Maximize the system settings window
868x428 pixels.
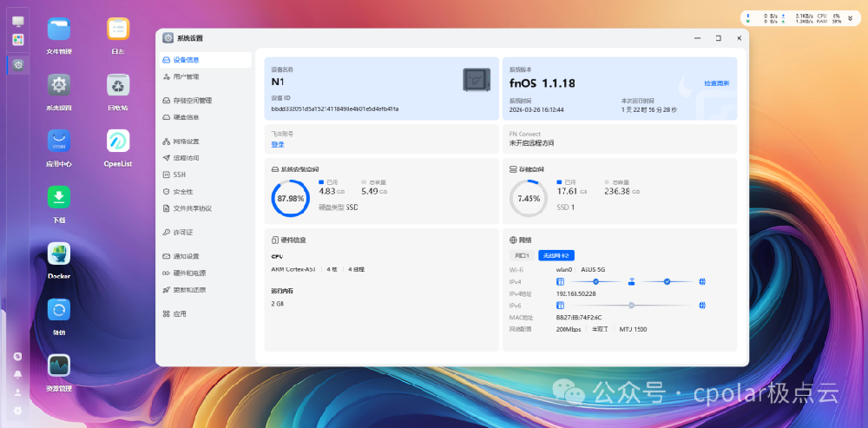pyautogui.click(x=718, y=38)
